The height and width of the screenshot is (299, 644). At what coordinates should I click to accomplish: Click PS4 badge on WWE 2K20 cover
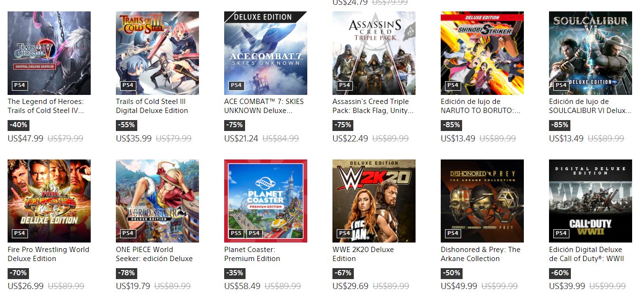(x=344, y=233)
